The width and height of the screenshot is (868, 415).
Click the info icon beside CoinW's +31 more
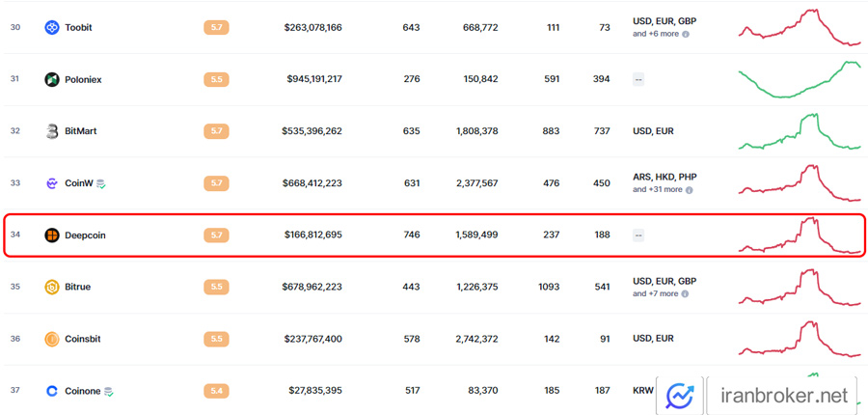(x=690, y=189)
